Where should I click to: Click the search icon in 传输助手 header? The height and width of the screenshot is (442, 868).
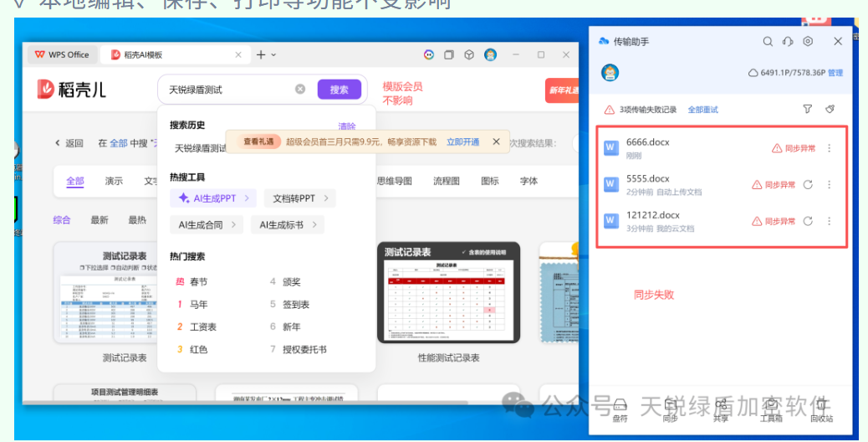(x=768, y=41)
